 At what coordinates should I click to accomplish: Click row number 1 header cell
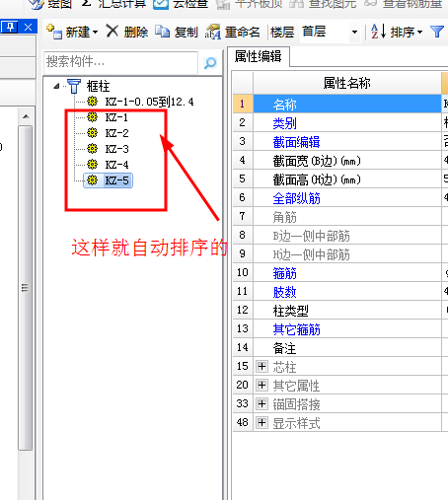point(243,104)
